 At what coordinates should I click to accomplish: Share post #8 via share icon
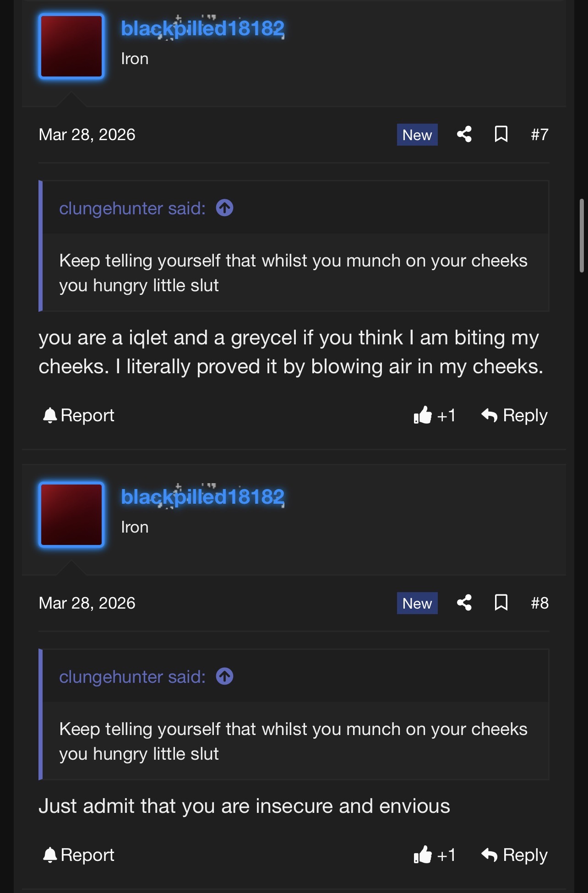coord(464,603)
